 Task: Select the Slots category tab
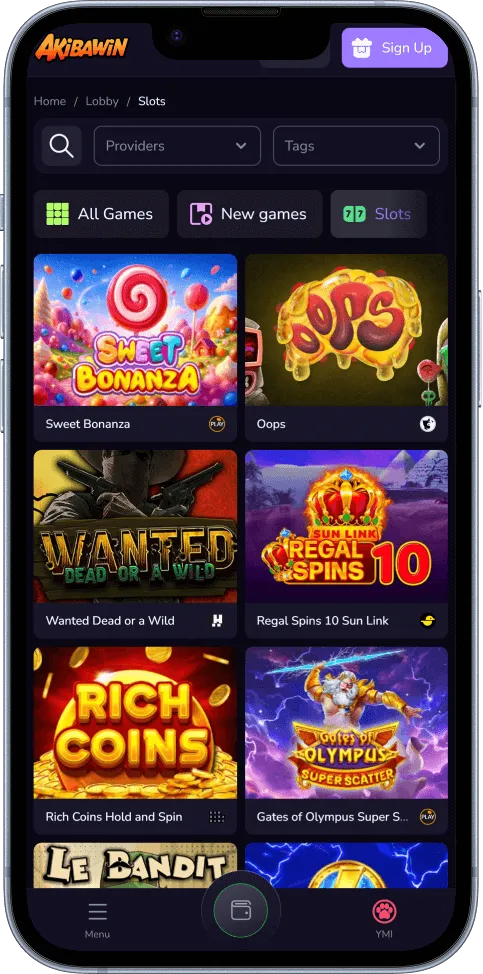379,214
